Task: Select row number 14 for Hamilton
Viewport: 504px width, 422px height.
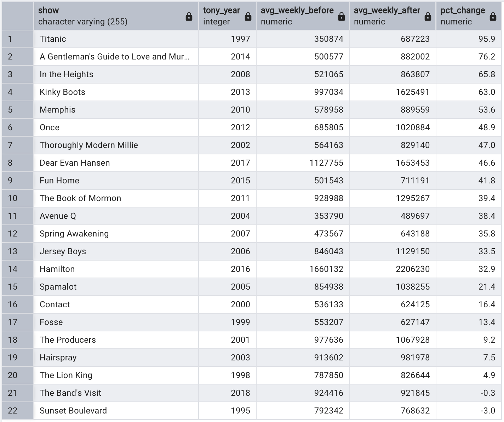Action: pos(17,269)
